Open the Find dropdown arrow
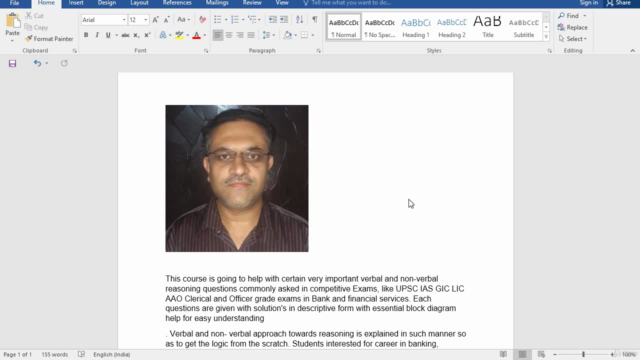 [584, 16]
